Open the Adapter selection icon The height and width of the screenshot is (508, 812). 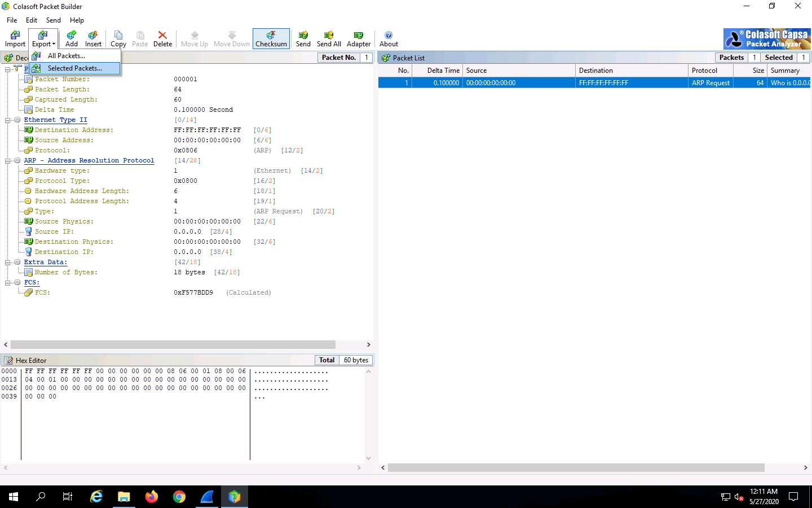coord(359,39)
